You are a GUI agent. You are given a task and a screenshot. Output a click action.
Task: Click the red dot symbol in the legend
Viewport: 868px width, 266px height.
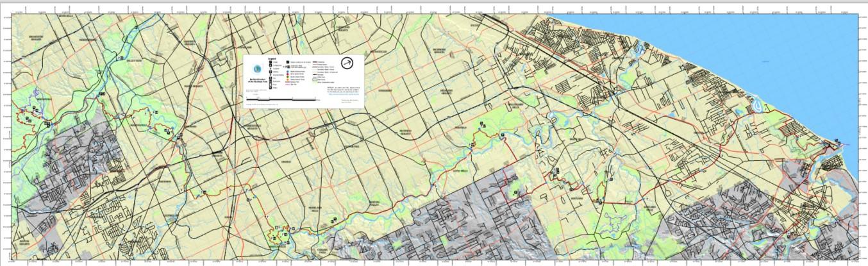pyautogui.click(x=287, y=74)
